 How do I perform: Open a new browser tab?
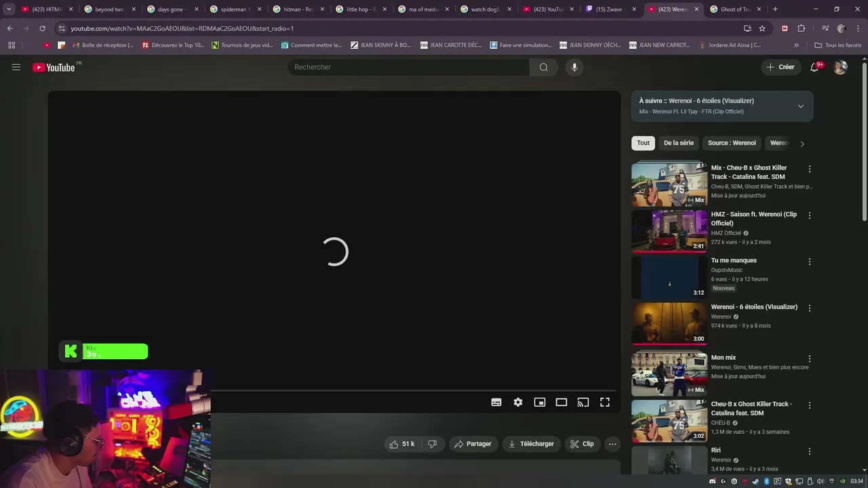pos(775,9)
